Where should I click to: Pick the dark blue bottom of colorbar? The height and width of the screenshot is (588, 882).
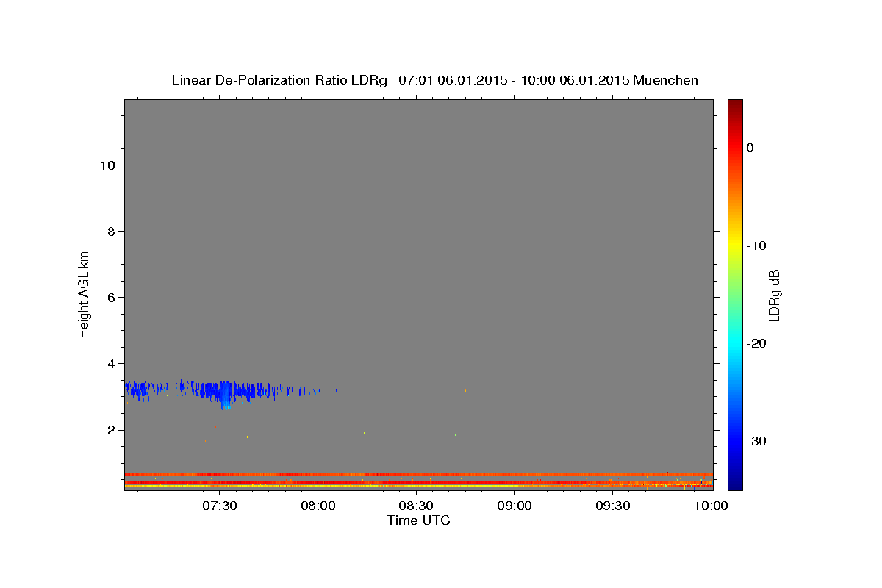[x=735, y=484]
